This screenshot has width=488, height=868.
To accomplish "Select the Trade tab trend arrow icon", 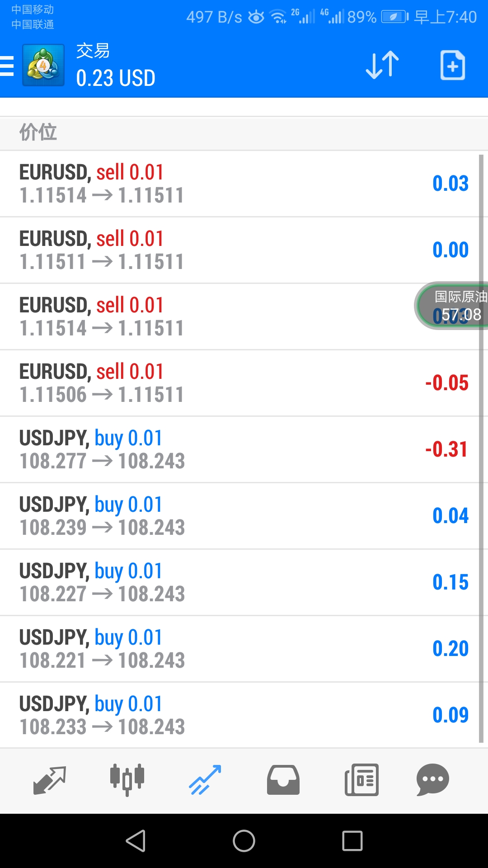I will 205,780.
